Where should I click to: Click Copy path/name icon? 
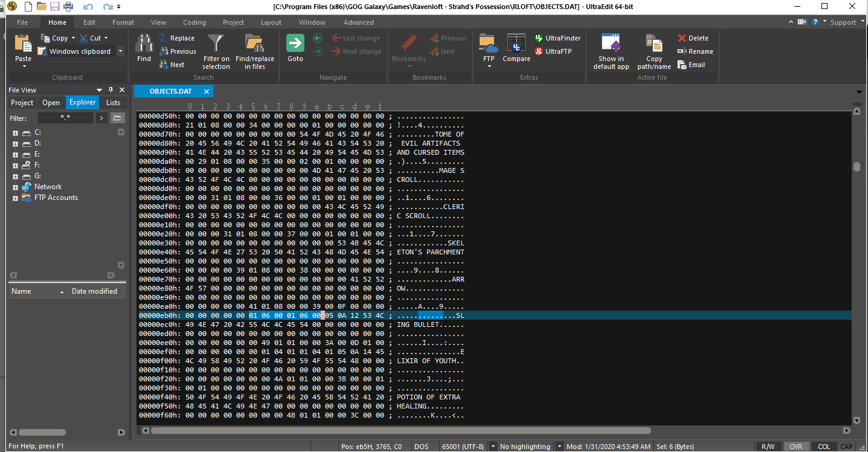click(x=654, y=44)
